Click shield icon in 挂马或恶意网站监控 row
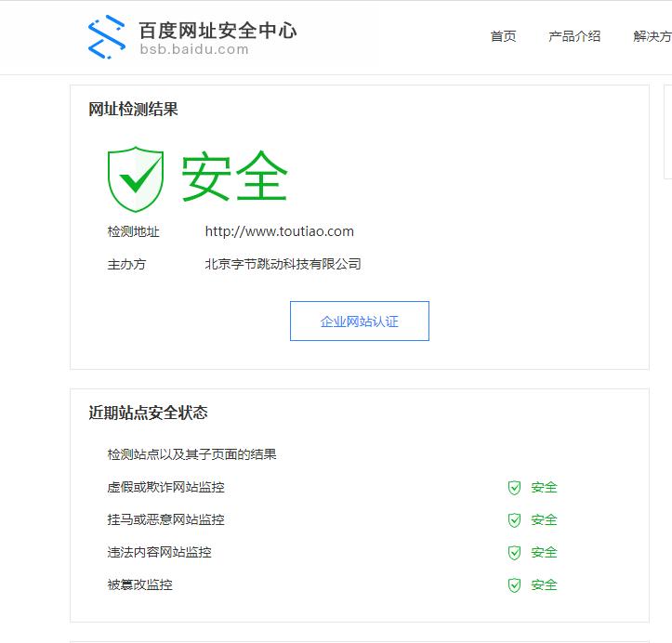 [514, 520]
